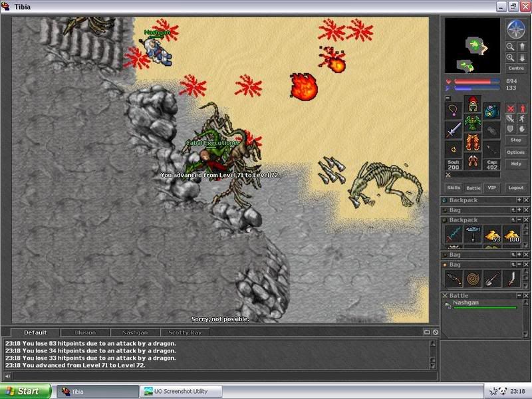Click the minimap compass rose
Image resolution: width=532 pixels, height=399 pixels.
515,29
